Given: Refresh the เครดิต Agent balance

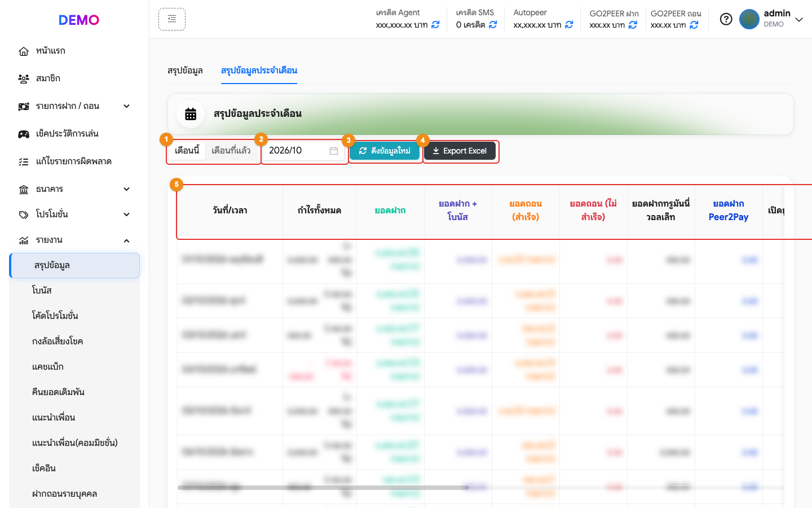Looking at the screenshot, I should tap(435, 25).
